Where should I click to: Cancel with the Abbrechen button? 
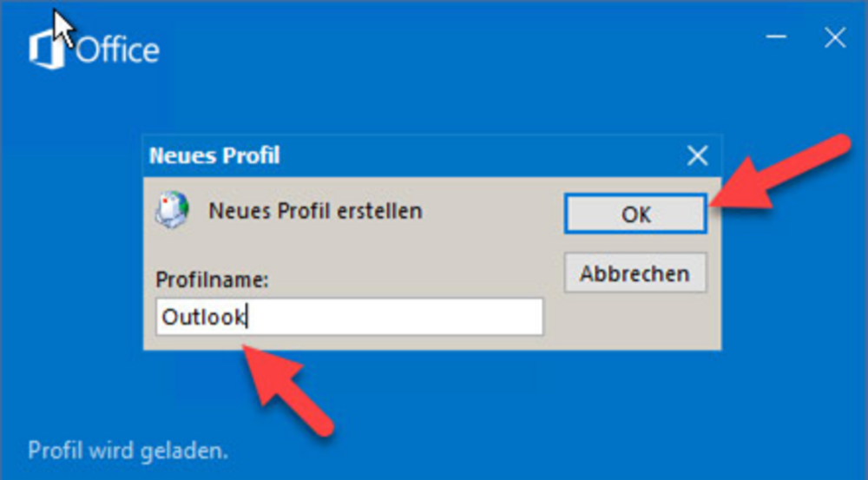pyautogui.click(x=635, y=273)
